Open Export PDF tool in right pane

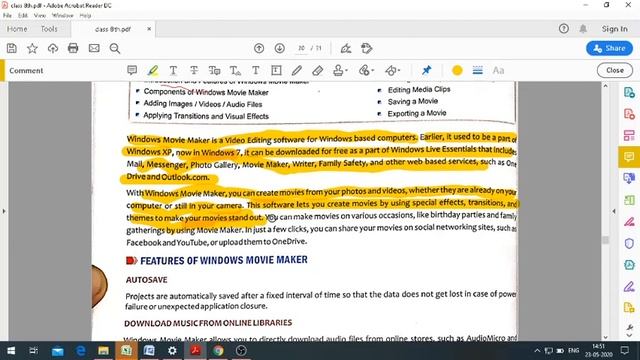629,92
